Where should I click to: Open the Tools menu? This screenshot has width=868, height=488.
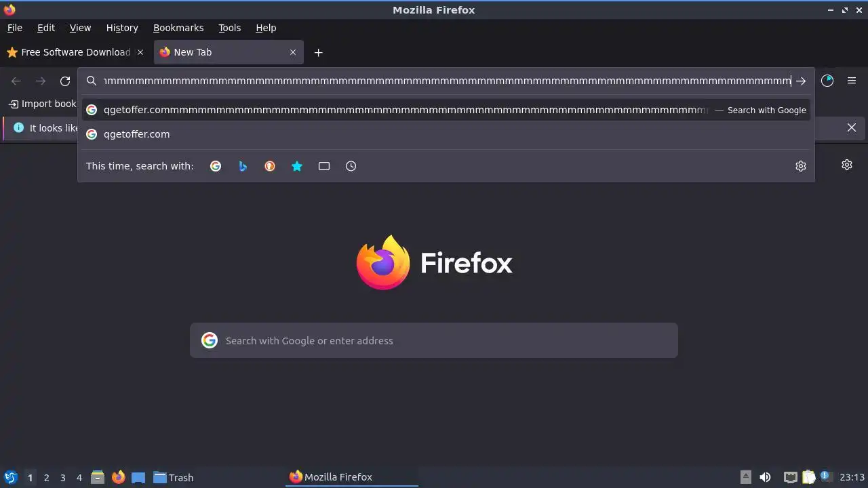pyautogui.click(x=230, y=28)
